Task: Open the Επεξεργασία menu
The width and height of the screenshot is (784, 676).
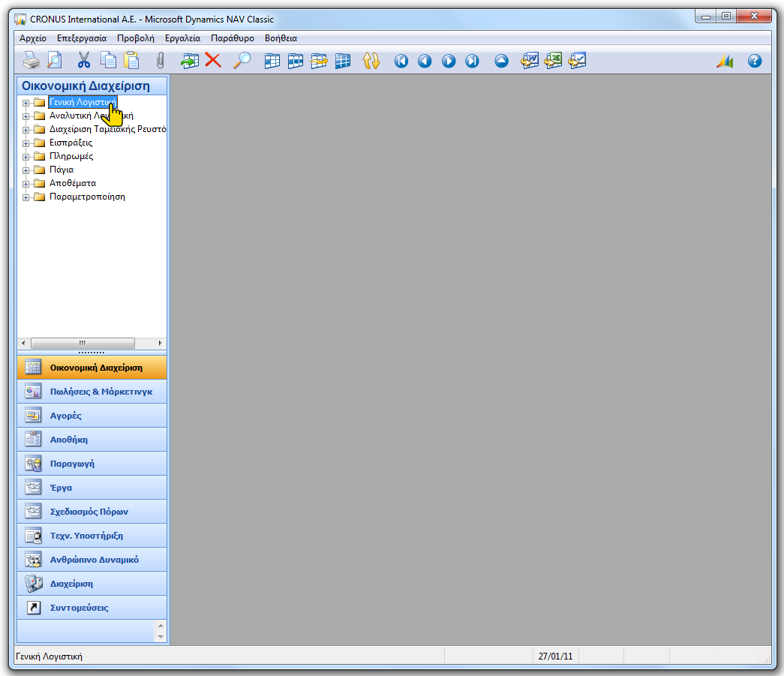Action: 82,38
